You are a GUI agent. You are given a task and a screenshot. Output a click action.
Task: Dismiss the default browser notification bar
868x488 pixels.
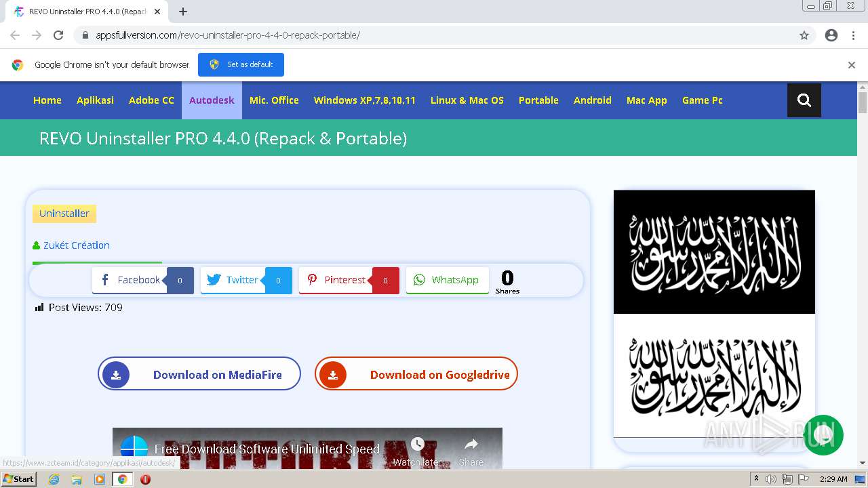[852, 65]
